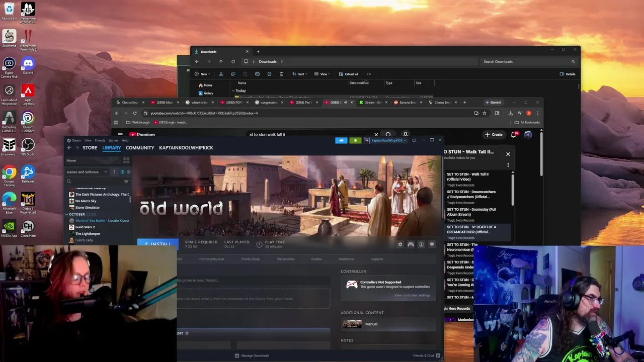Open the Steam Help menu

pyautogui.click(x=125, y=140)
